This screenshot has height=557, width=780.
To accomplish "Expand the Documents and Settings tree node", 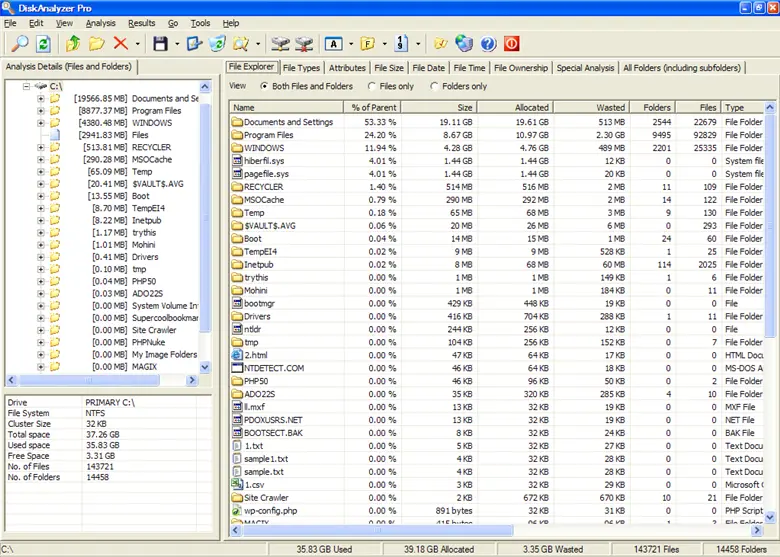I will click(x=40, y=99).
